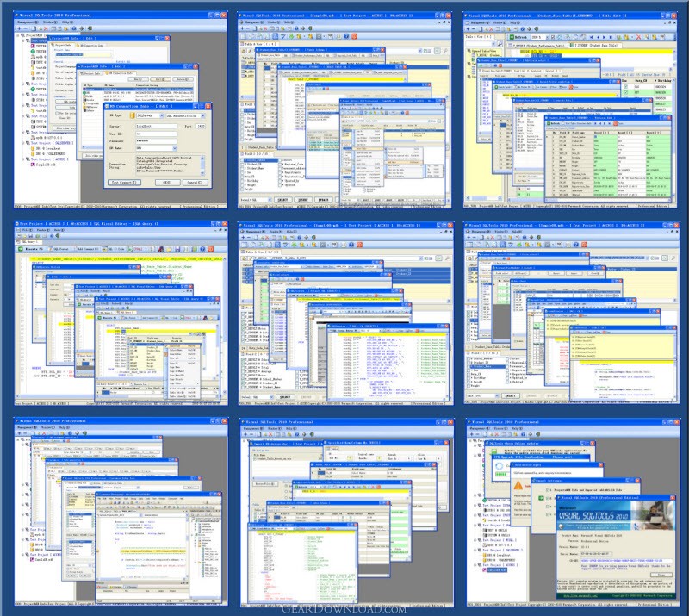The image size is (689, 616).
Task: Click red exit icon in SQL Visual Editor toolbar
Action: tap(210, 249)
